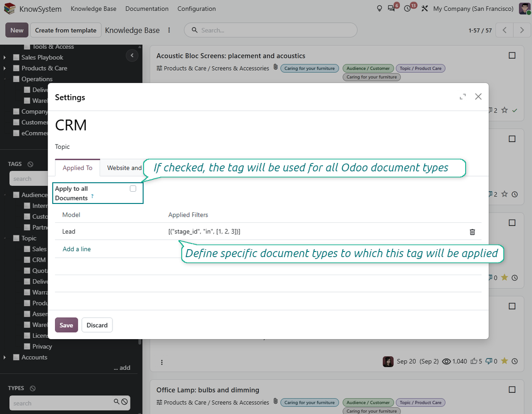Collapse the Topic tag node

point(5,238)
